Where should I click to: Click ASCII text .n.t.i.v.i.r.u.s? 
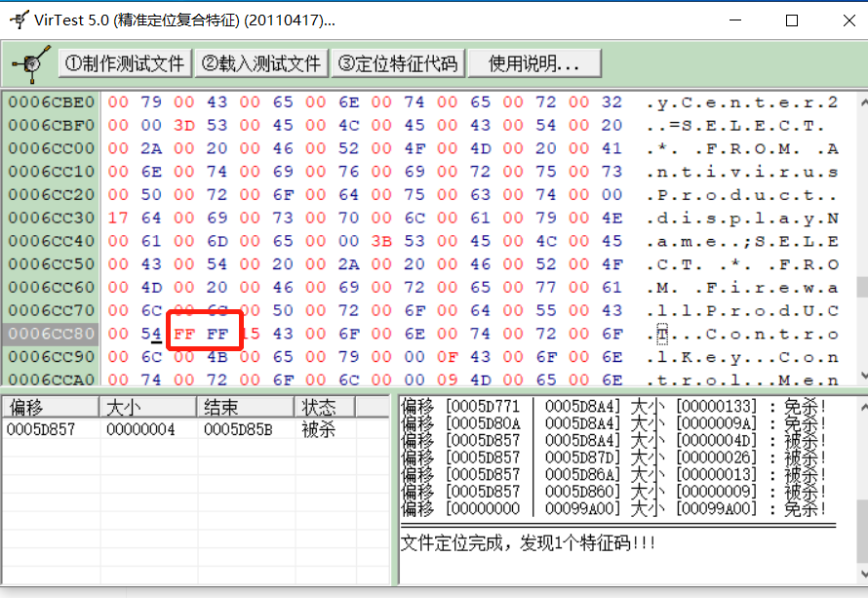(742, 173)
